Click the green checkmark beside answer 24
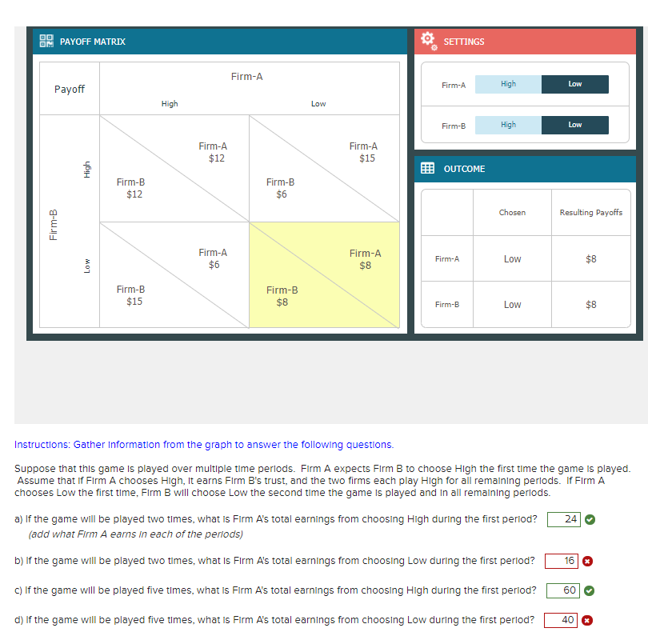648x644 pixels. point(591,519)
